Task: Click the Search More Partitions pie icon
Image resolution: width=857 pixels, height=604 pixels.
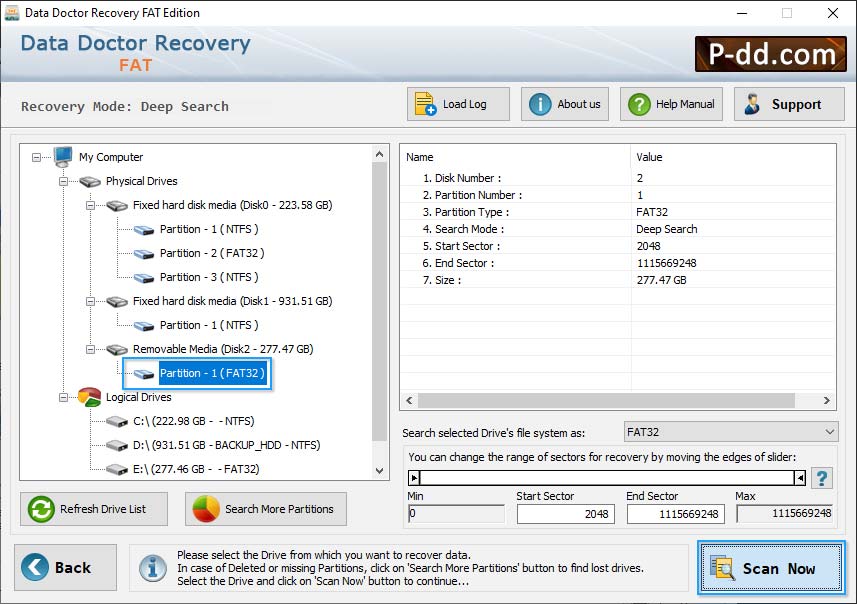Action: (x=206, y=509)
